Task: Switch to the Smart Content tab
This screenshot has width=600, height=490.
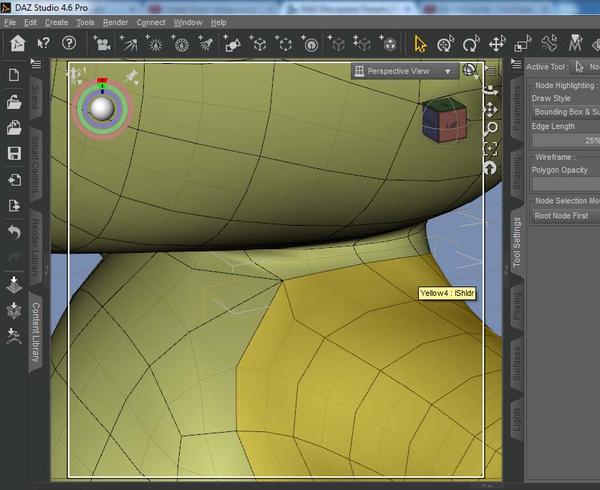Action: [x=36, y=164]
